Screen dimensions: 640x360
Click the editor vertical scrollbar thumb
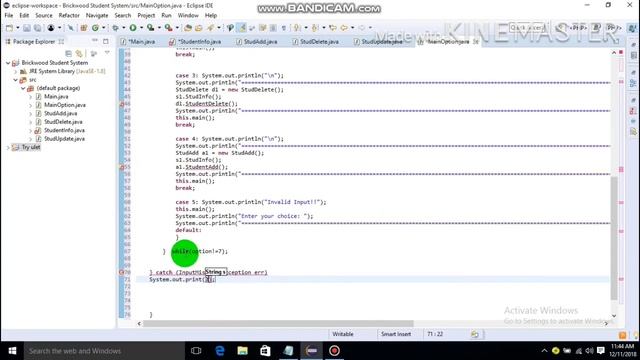[x=614, y=238]
